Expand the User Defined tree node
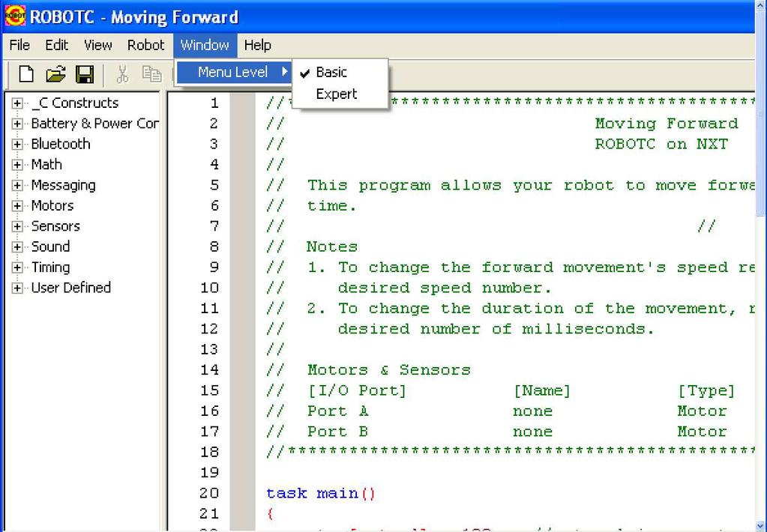 [17, 288]
